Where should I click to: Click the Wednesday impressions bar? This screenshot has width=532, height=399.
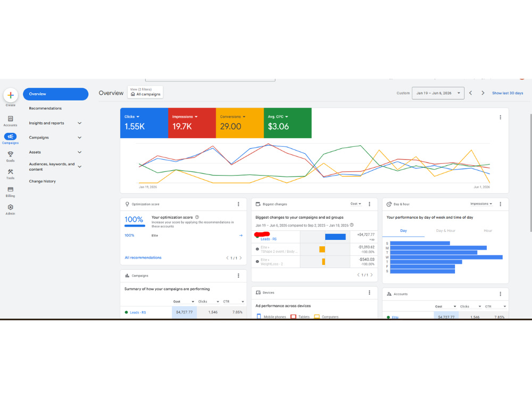[x=446, y=257]
